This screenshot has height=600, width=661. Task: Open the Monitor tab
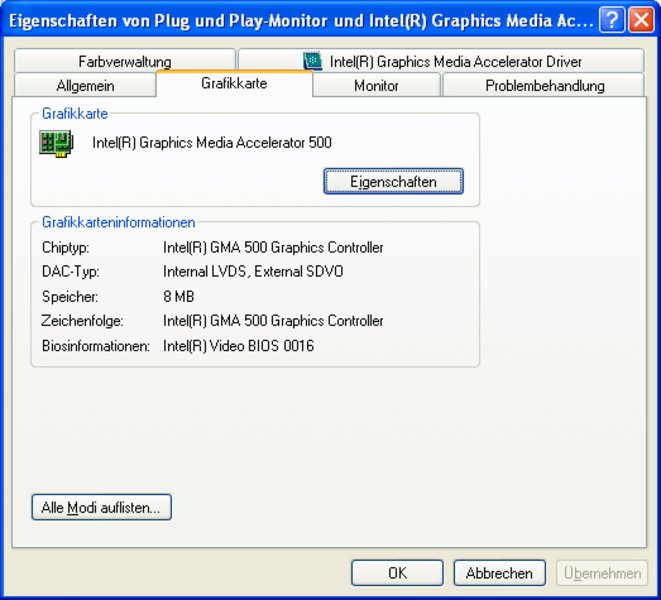pyautogui.click(x=376, y=86)
